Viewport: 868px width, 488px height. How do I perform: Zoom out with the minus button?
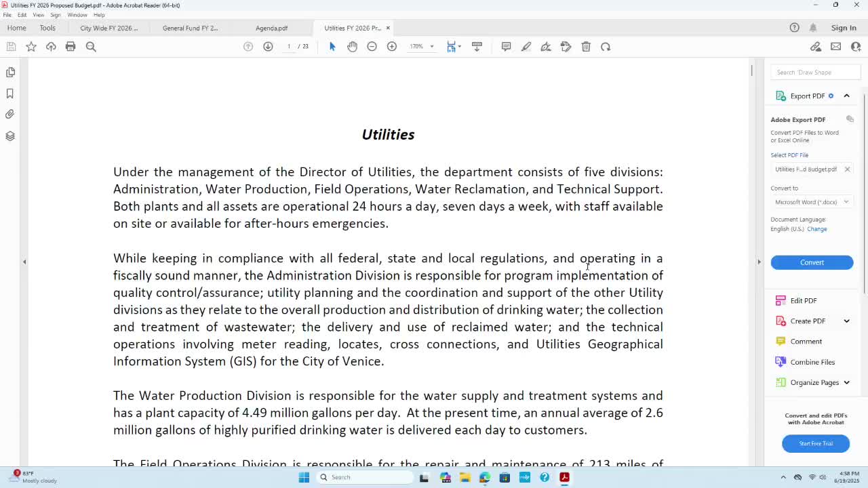coord(372,47)
